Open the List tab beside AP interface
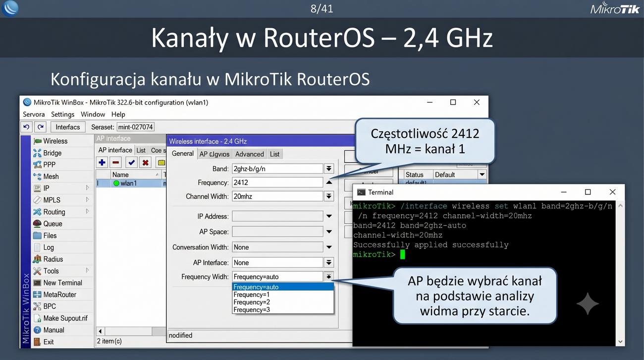This screenshot has height=360, width=644. 141,150
